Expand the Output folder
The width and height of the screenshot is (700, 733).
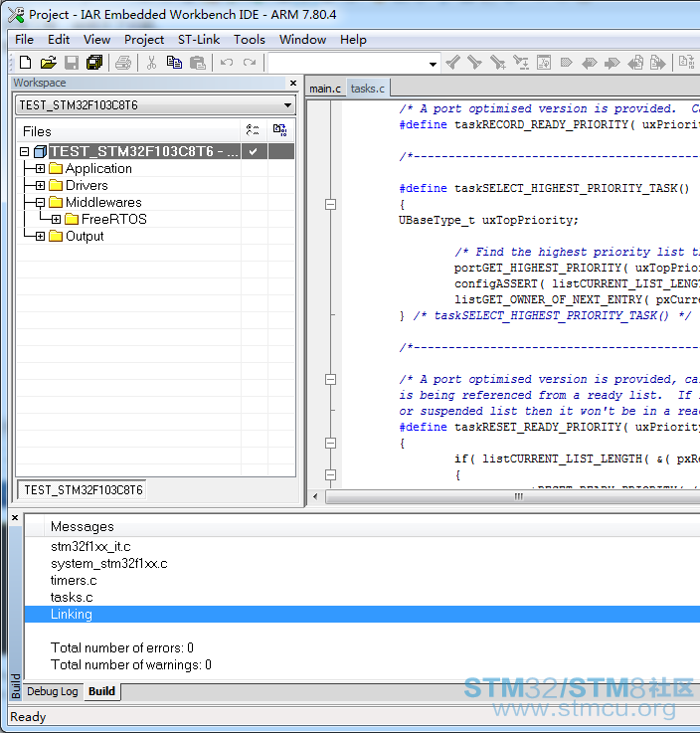(40, 236)
